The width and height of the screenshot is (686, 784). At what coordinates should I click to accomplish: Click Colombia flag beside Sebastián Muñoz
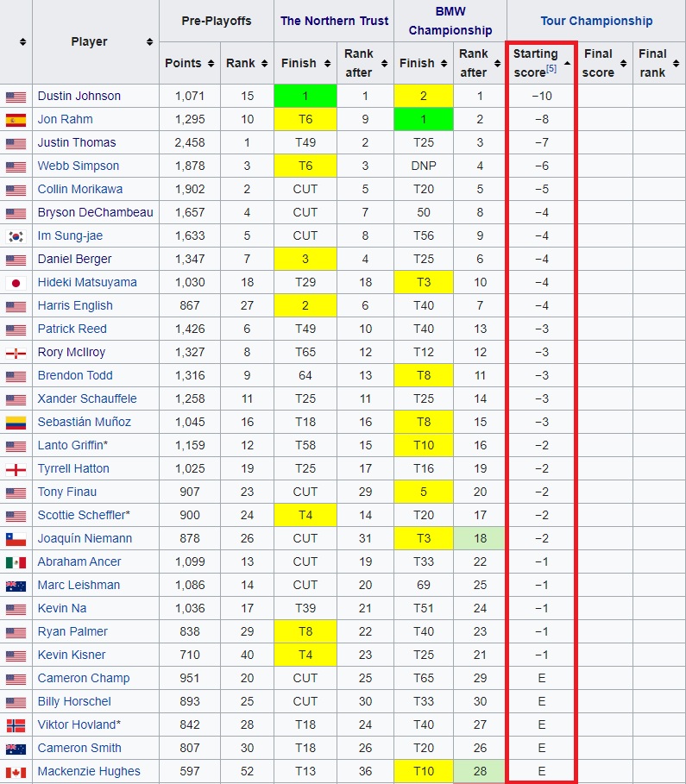click(x=16, y=423)
